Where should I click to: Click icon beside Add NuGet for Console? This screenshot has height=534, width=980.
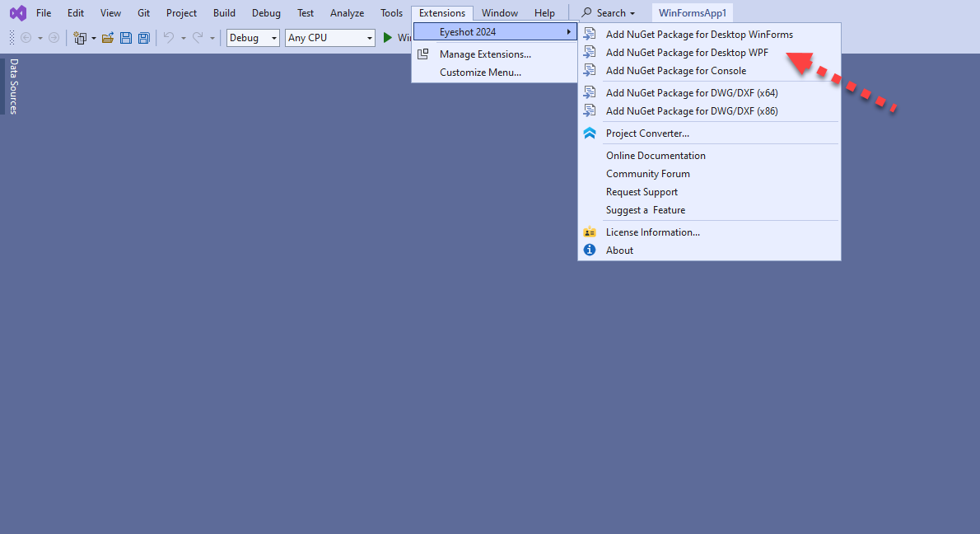tap(590, 70)
